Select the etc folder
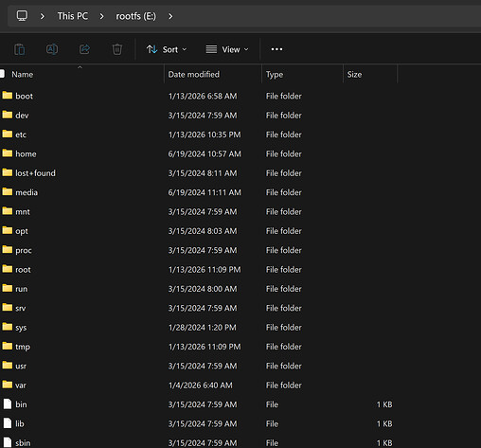 [x=21, y=134]
